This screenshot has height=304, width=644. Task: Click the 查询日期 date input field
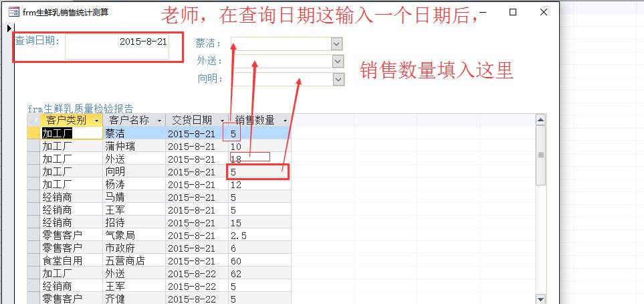tap(117, 47)
